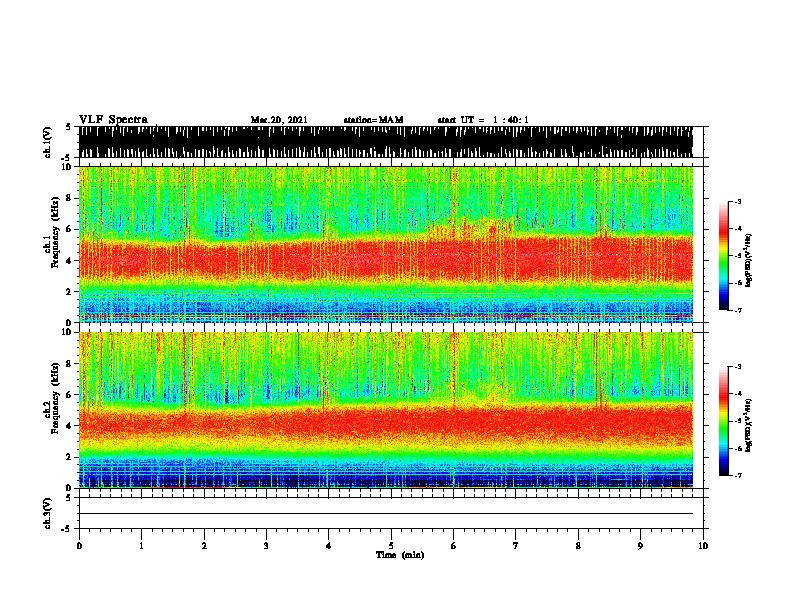Click the "4" kHz tick of ch.1 spectrogram
792x612 pixels.
click(71, 261)
